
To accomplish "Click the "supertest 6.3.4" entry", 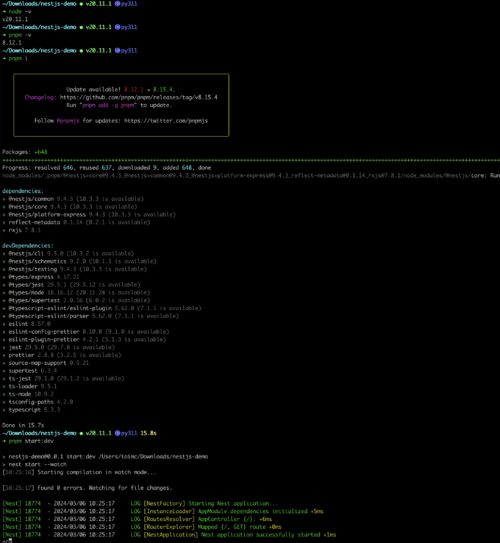I will click(29, 371).
